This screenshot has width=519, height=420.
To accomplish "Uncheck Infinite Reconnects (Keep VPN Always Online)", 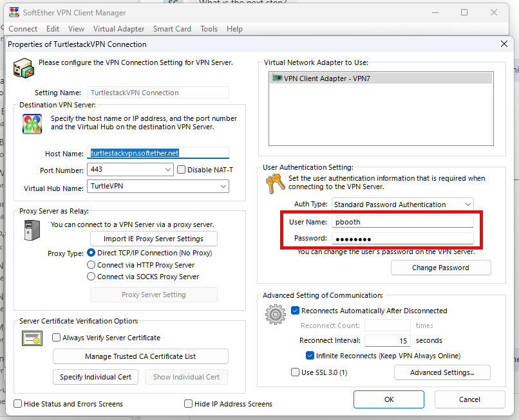I will [x=310, y=356].
